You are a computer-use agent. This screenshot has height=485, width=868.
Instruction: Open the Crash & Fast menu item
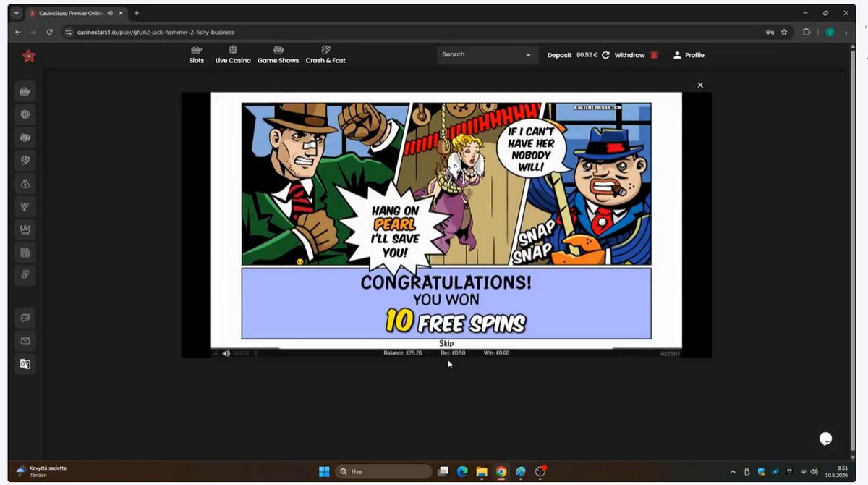(x=325, y=55)
